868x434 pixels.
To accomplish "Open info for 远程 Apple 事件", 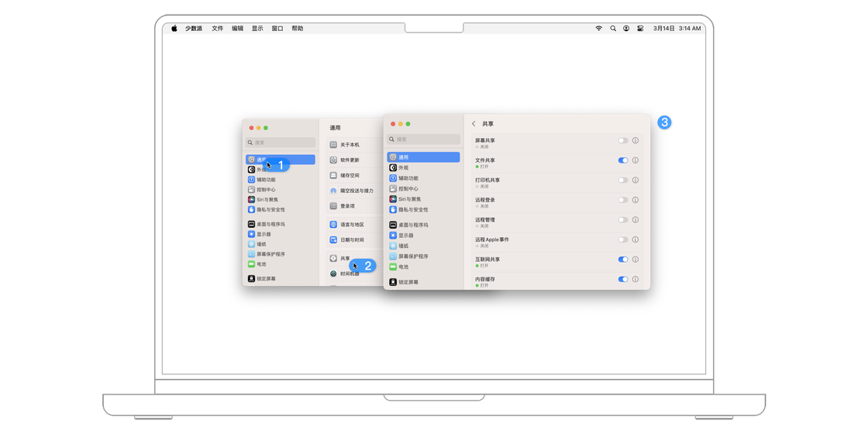I will click(635, 239).
